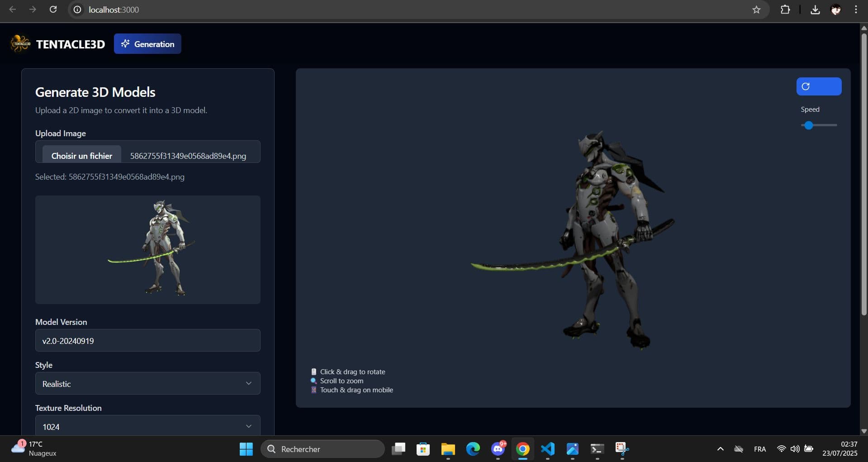868x462 pixels.
Task: Click the Choisir un fichier button
Action: (81, 156)
